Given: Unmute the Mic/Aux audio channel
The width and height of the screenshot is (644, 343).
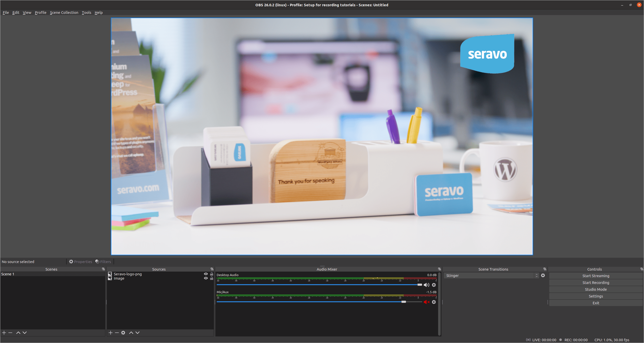Looking at the screenshot, I should tap(426, 302).
